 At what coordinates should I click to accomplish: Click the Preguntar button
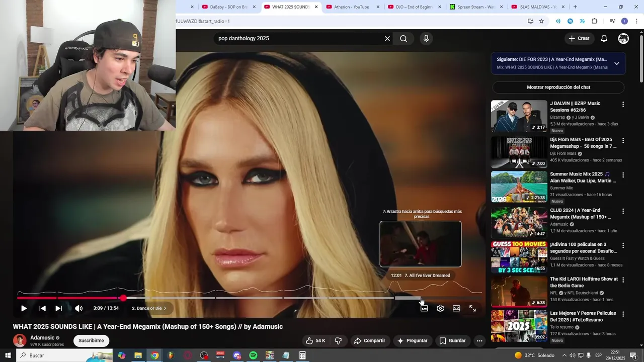coord(412,340)
